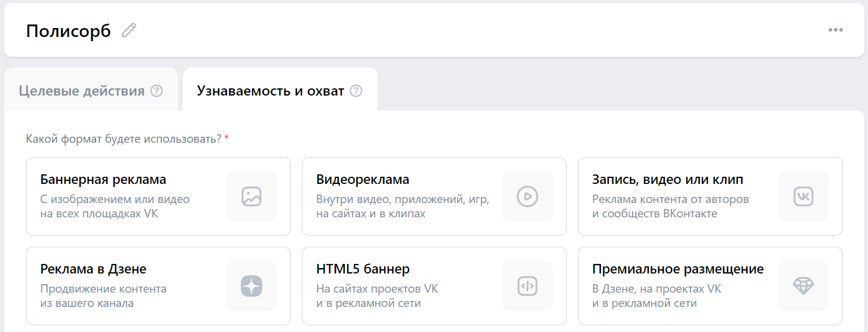Click the campaign name Полисорб
Image resolution: width=868 pixels, height=332 pixels.
(x=69, y=31)
